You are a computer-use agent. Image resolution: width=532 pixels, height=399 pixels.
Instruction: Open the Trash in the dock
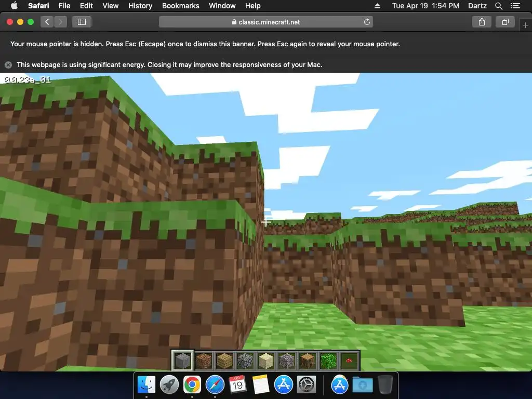(x=385, y=385)
